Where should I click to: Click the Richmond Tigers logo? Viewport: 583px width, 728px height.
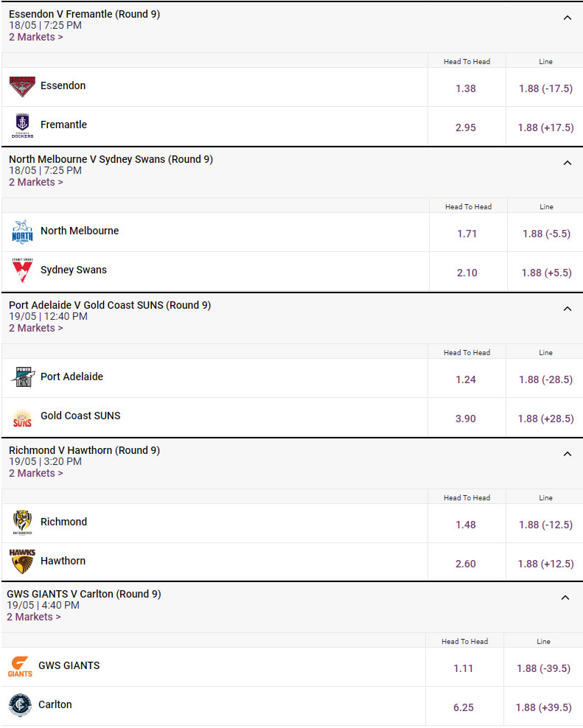(x=22, y=522)
